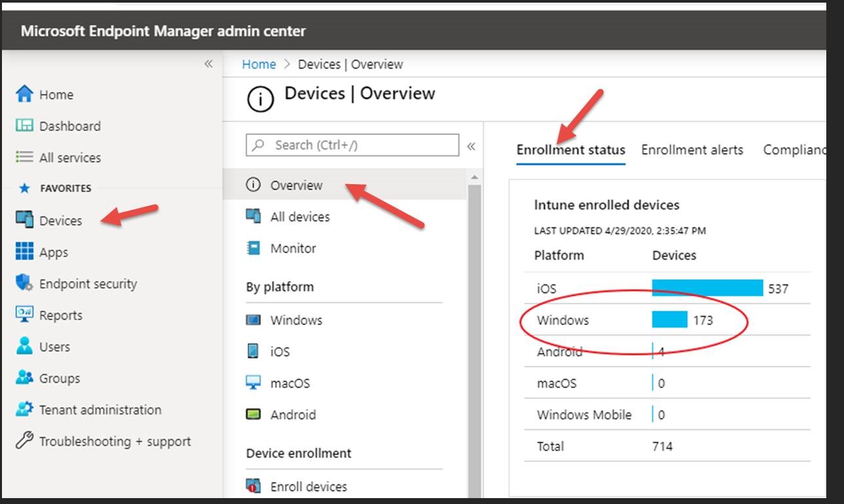
Task: Click the Home breadcrumb link
Action: (259, 64)
